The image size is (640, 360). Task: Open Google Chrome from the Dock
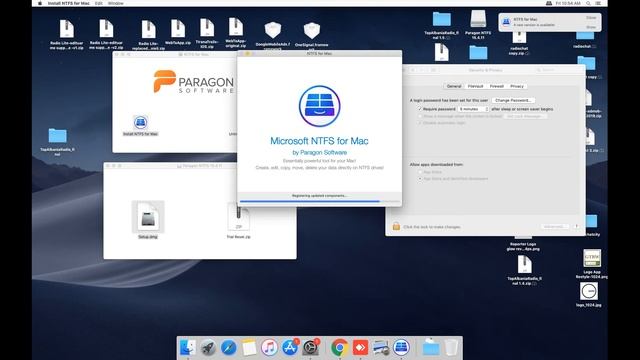(340, 348)
